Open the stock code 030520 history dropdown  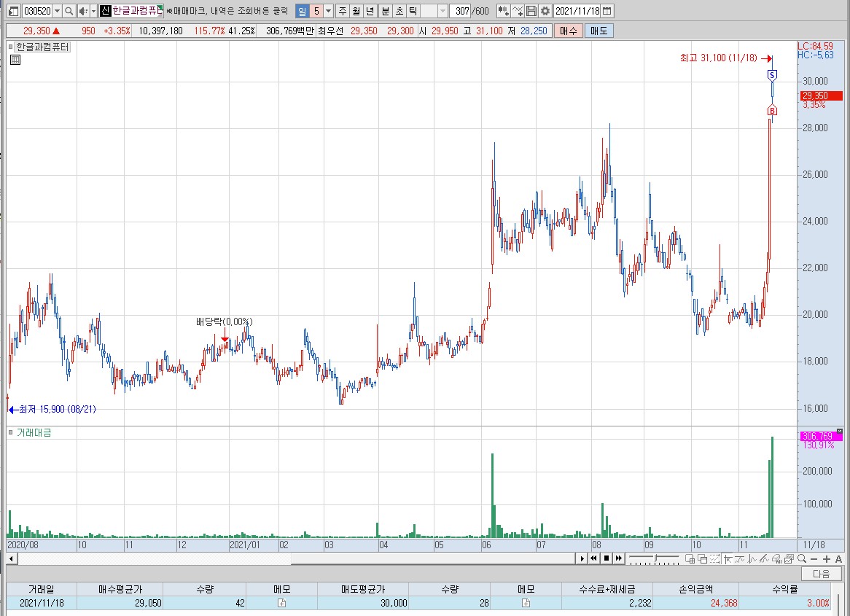click(57, 11)
